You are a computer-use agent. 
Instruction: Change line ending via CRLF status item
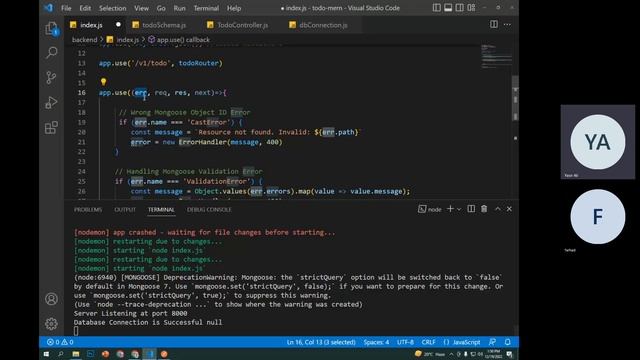point(429,342)
